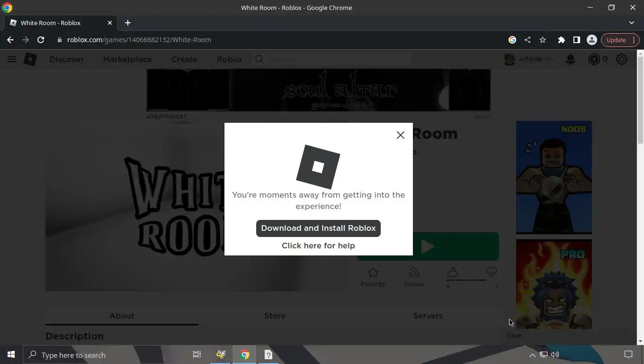The image size is (644, 364).
Task: Reload the Roblox page
Action: 41,40
